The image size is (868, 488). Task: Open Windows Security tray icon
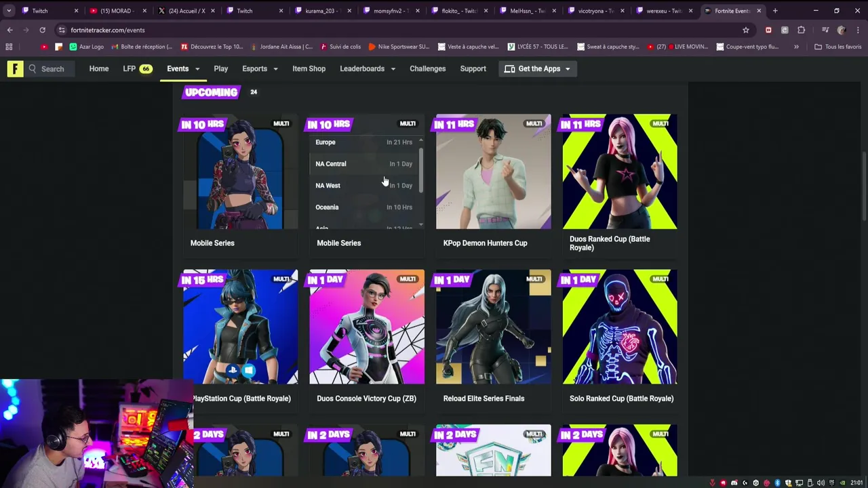(x=788, y=483)
